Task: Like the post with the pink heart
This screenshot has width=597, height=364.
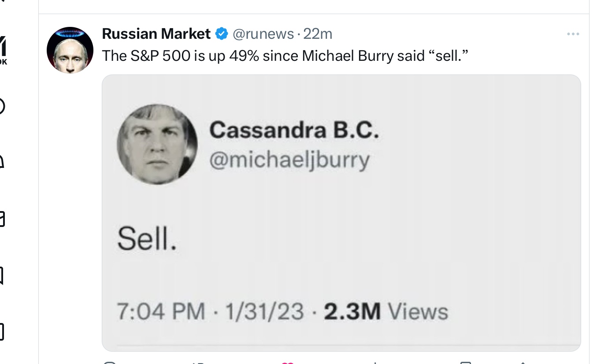Action: click(287, 362)
